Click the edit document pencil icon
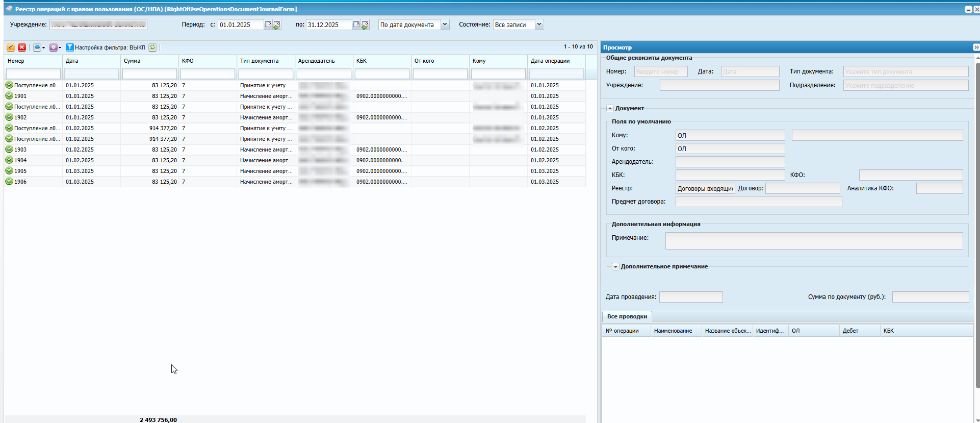This screenshot has width=980, height=423. click(x=11, y=47)
